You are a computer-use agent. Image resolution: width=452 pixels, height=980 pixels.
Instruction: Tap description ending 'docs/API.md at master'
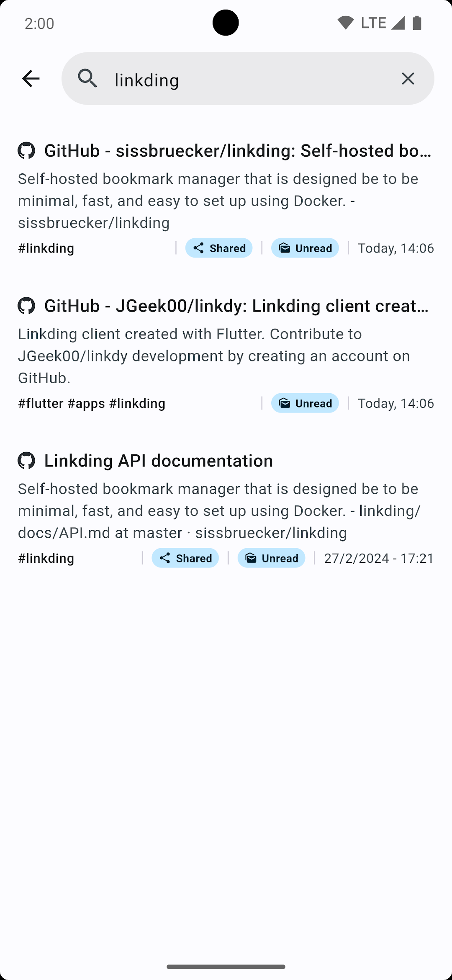pyautogui.click(x=219, y=511)
